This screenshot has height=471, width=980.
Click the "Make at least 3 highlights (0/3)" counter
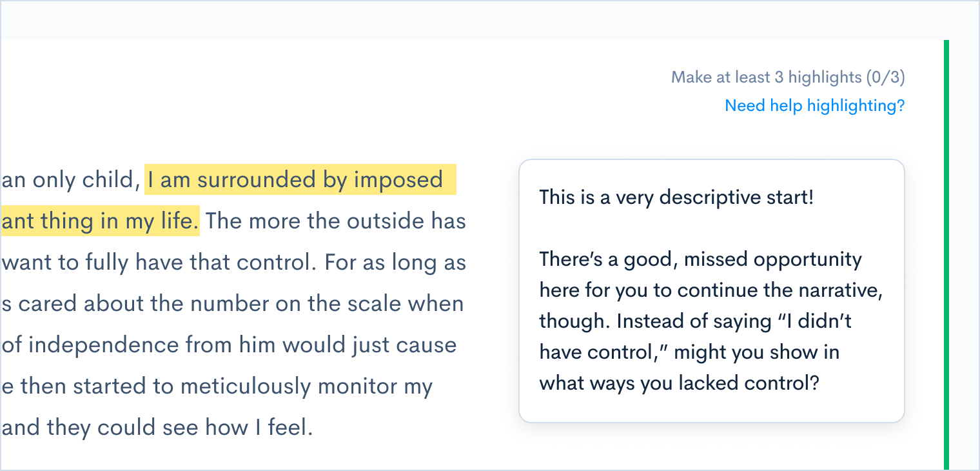(788, 77)
